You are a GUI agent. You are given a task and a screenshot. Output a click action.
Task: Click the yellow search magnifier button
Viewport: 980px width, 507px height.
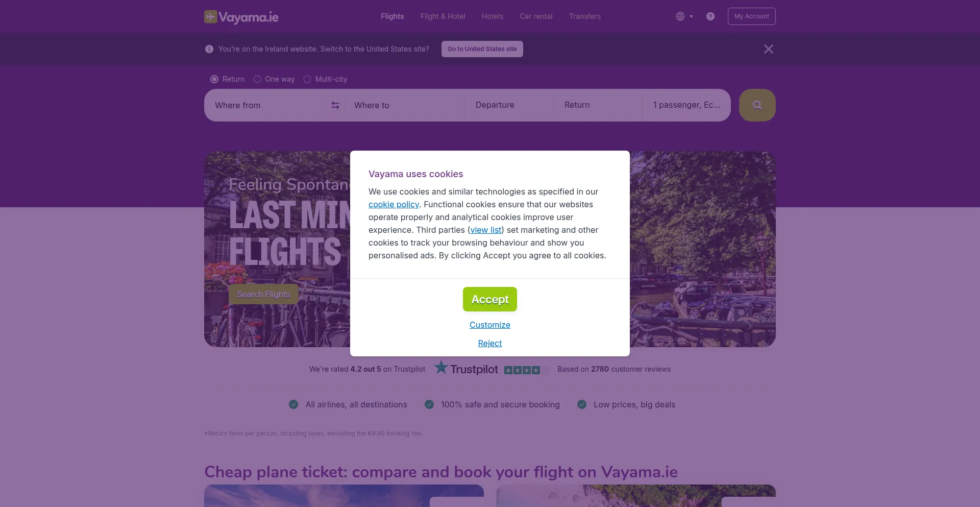pyautogui.click(x=757, y=105)
